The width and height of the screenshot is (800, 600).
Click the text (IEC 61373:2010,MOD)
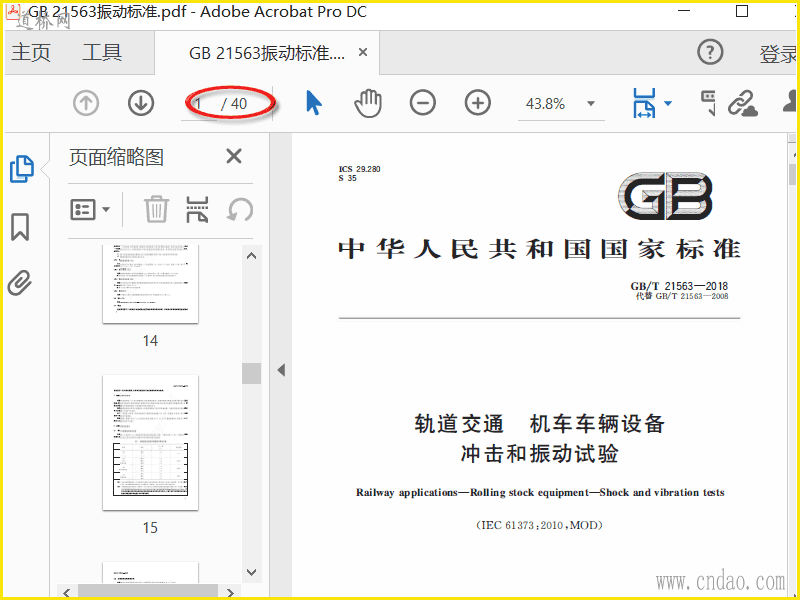click(539, 525)
